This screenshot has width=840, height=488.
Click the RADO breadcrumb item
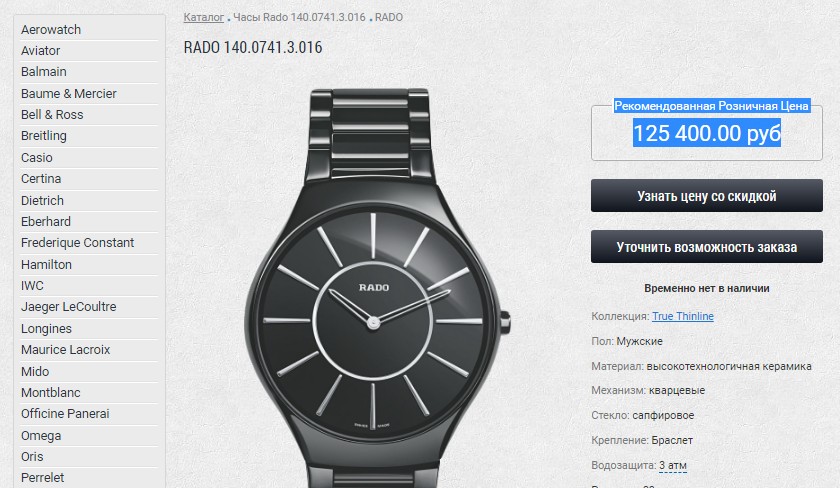coord(389,17)
